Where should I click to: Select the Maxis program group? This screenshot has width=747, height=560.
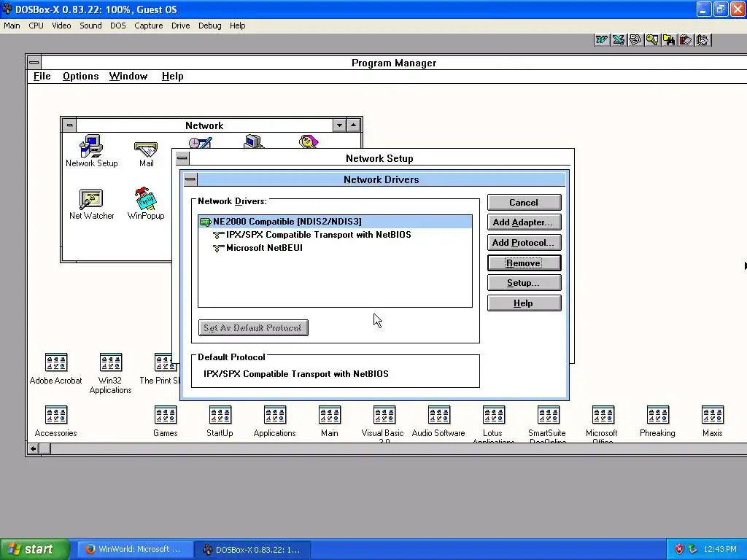(712, 421)
